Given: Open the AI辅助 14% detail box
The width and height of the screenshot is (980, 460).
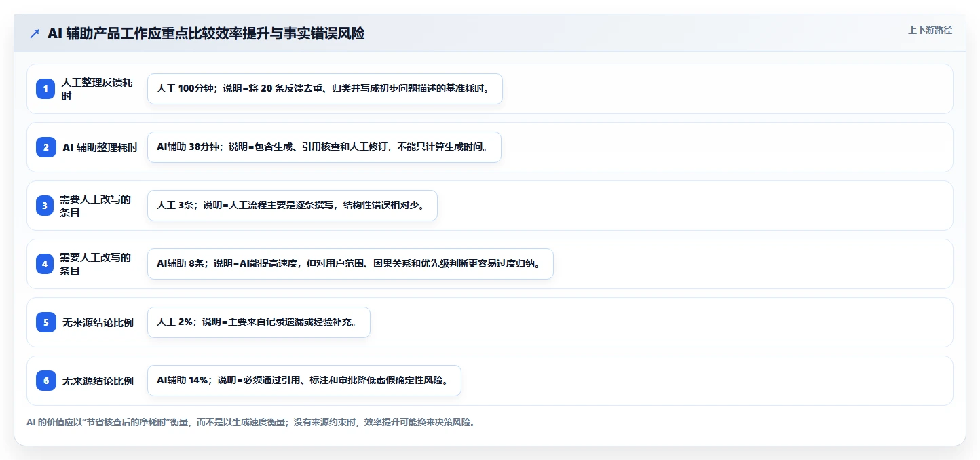Looking at the screenshot, I should [x=304, y=381].
